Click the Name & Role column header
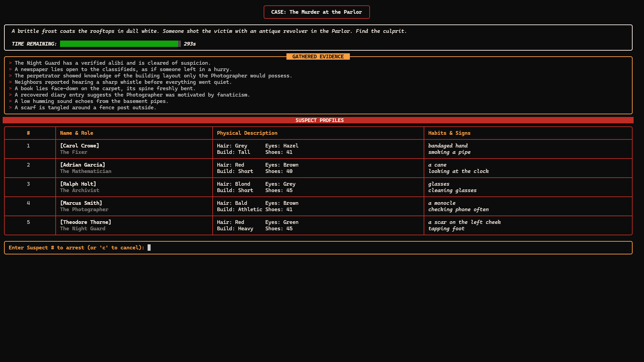The image size is (644, 362). tap(76, 133)
